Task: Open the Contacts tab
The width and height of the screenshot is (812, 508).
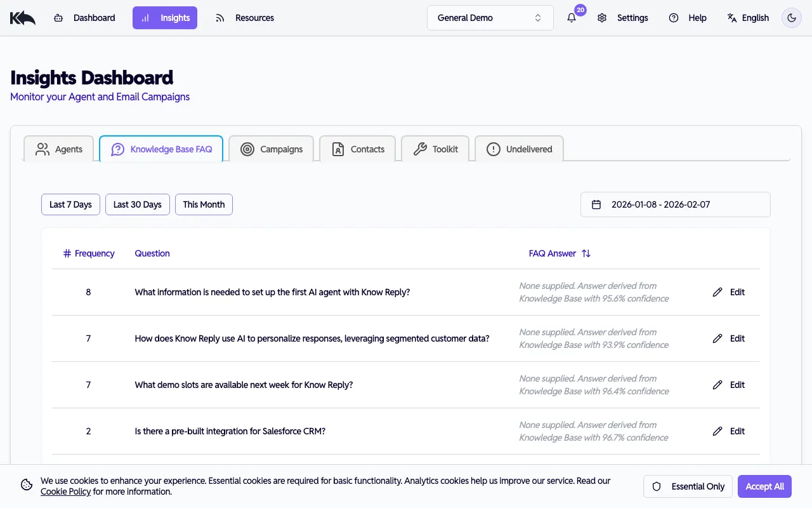Action: coord(358,149)
